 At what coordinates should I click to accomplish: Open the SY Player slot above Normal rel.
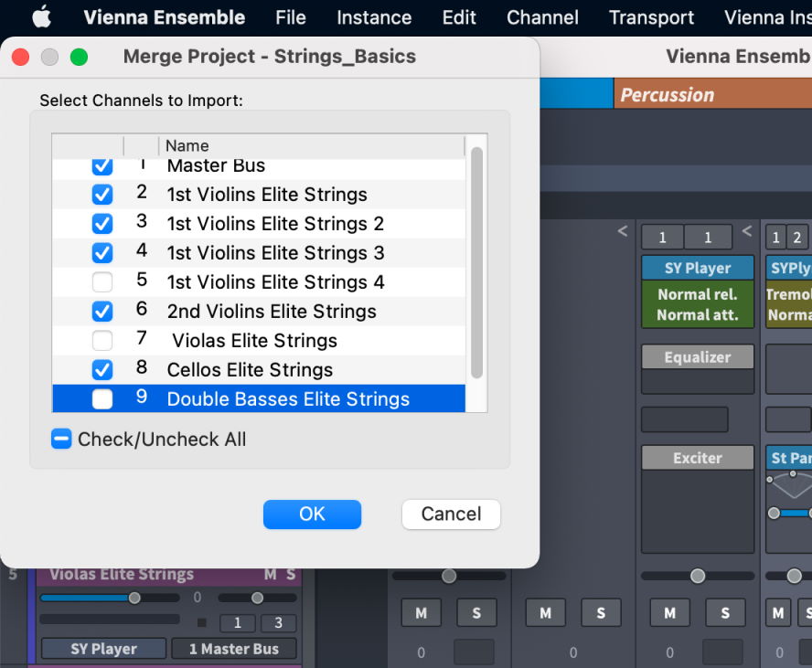click(x=698, y=268)
